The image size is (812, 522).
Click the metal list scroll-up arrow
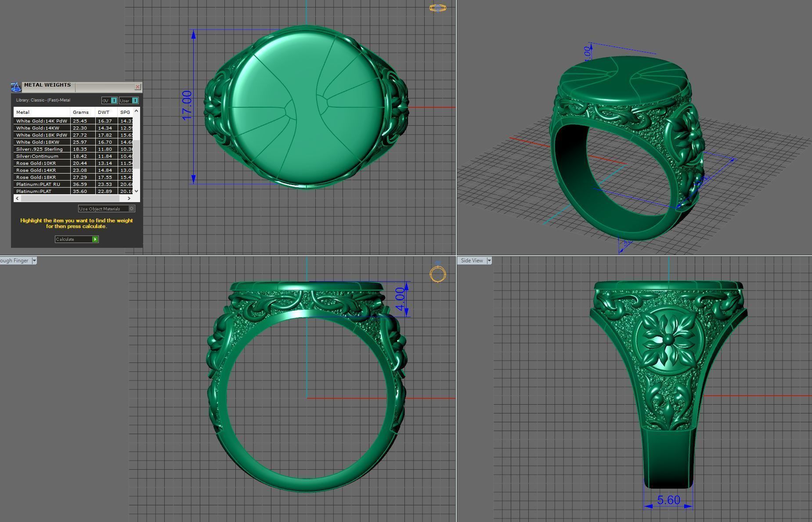tap(136, 111)
